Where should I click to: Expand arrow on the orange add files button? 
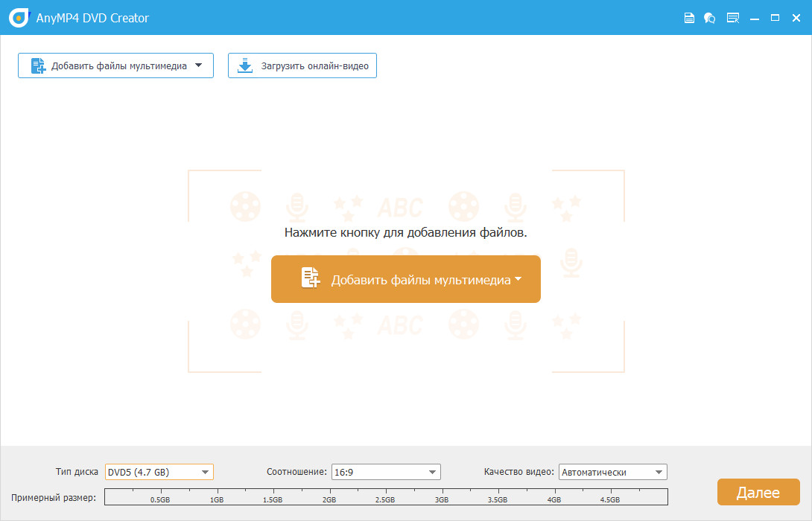518,279
